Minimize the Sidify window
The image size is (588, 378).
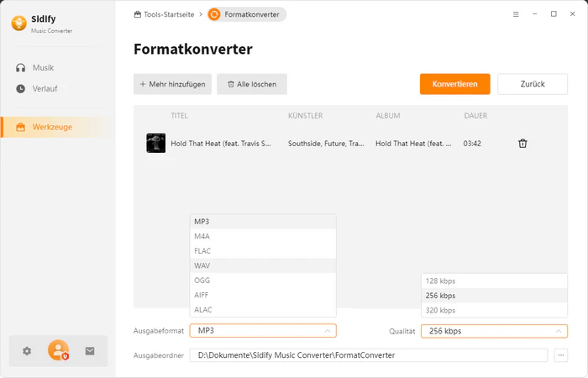click(535, 14)
